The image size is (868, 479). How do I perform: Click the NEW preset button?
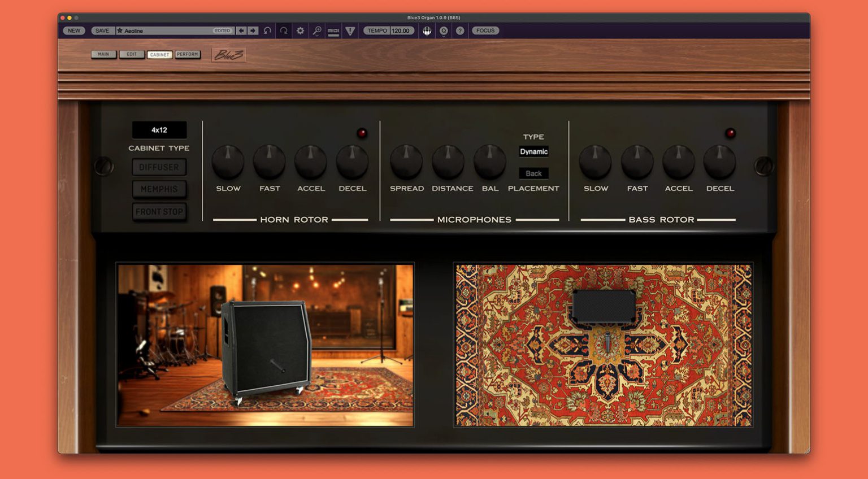pos(73,31)
